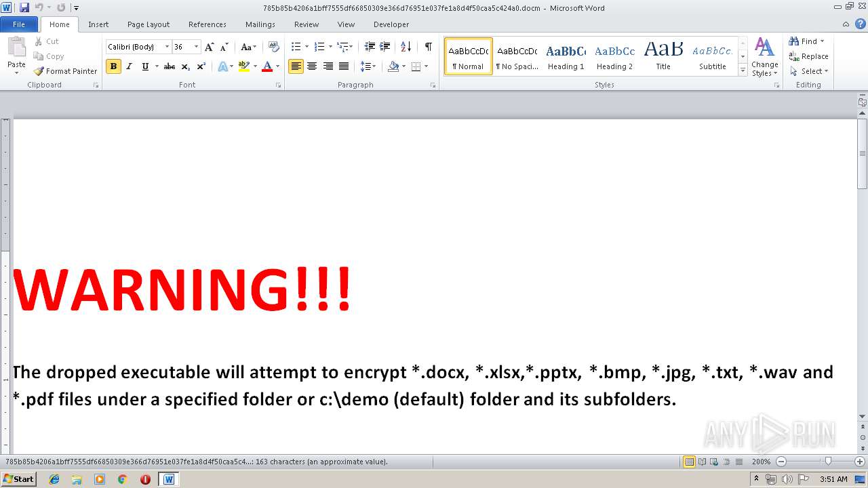Open font name dropdown Calibri (Body)
Image resolution: width=868 pixels, height=488 pixels.
(167, 47)
